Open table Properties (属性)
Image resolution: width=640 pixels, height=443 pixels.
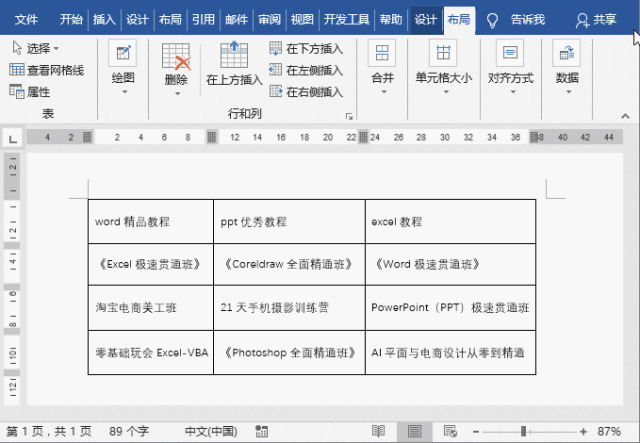(x=29, y=92)
